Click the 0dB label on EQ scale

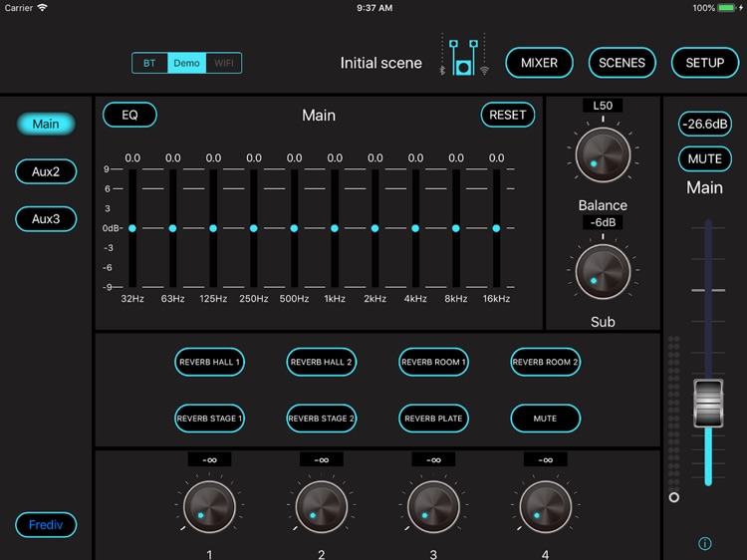point(111,228)
